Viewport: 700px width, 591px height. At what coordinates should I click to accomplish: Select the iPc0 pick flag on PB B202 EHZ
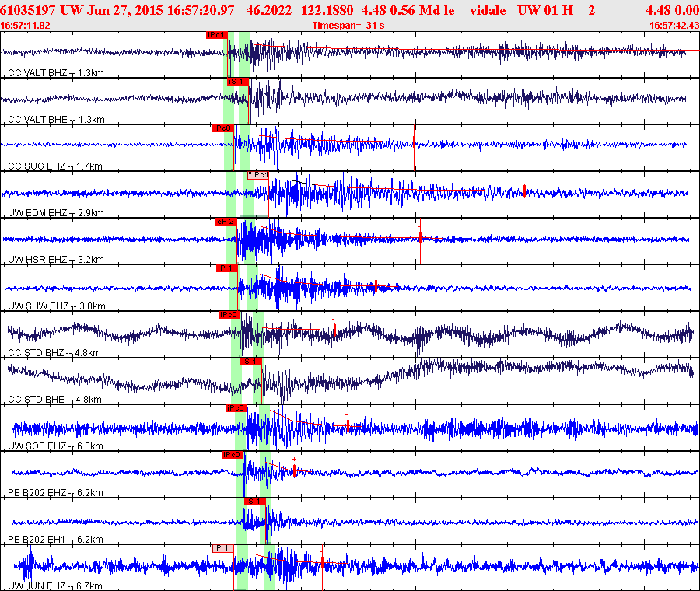233,455
